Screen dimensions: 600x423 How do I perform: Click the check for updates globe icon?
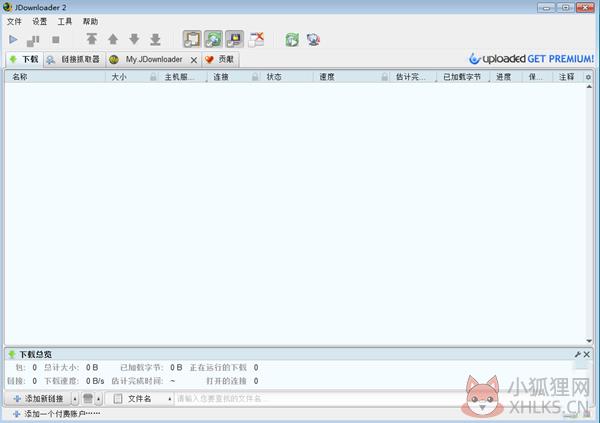[x=313, y=40]
